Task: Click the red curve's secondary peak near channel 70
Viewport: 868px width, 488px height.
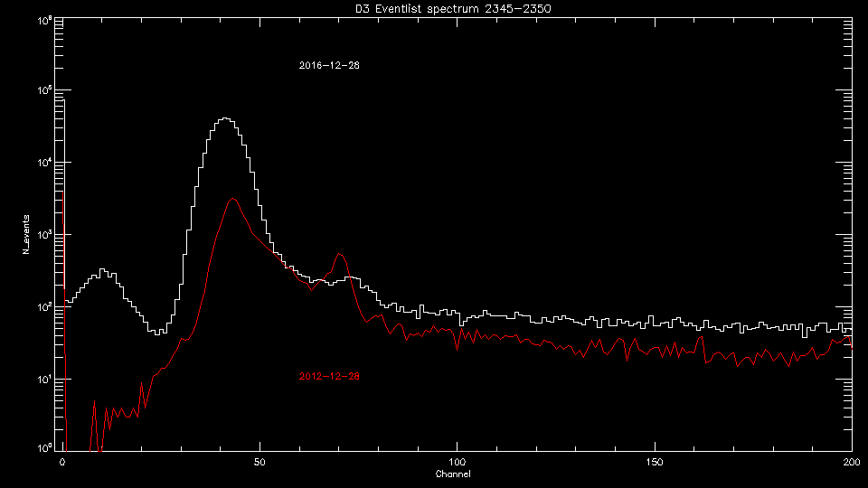Action: click(x=339, y=254)
